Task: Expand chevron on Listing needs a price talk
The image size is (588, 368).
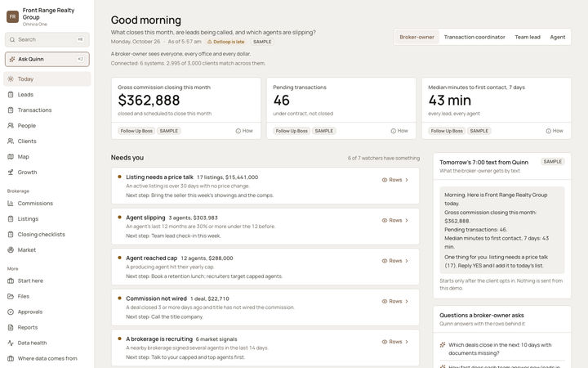Action: pos(407,180)
